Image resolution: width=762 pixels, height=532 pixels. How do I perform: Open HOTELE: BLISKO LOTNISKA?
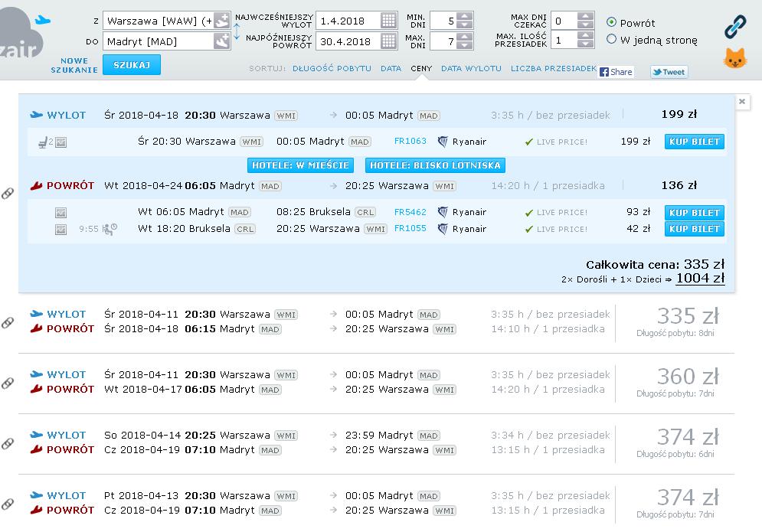pyautogui.click(x=435, y=165)
